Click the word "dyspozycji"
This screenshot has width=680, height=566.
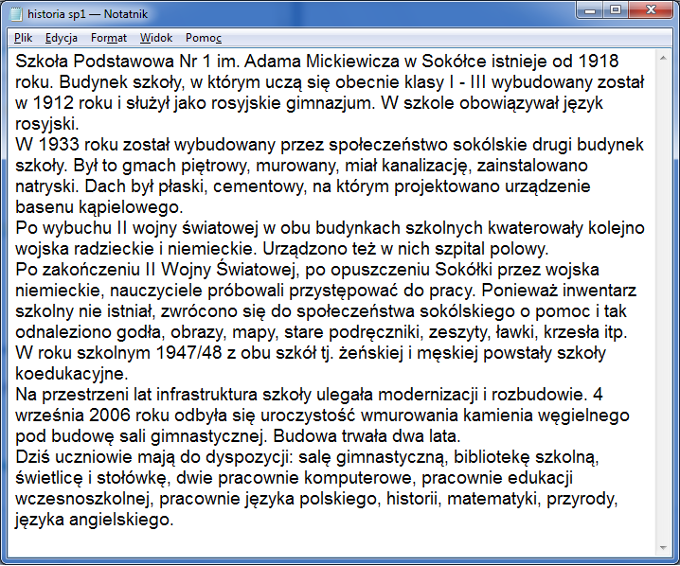click(248, 457)
